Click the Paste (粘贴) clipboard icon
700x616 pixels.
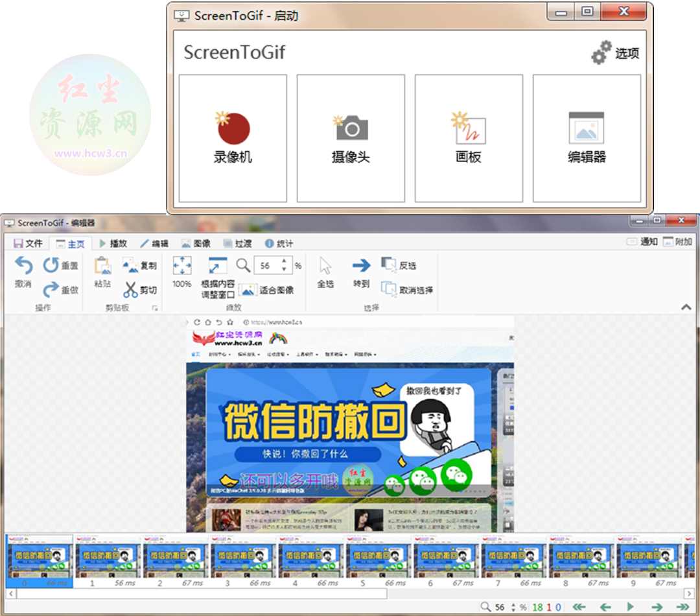(102, 266)
